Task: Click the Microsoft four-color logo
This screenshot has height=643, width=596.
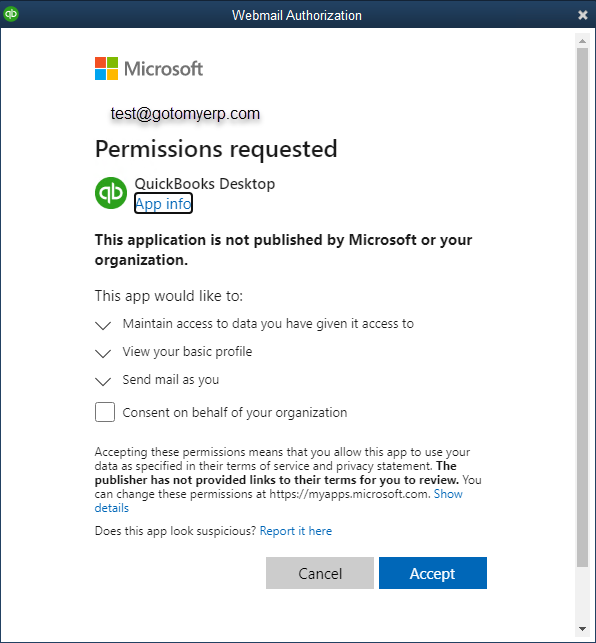Action: 106,68
